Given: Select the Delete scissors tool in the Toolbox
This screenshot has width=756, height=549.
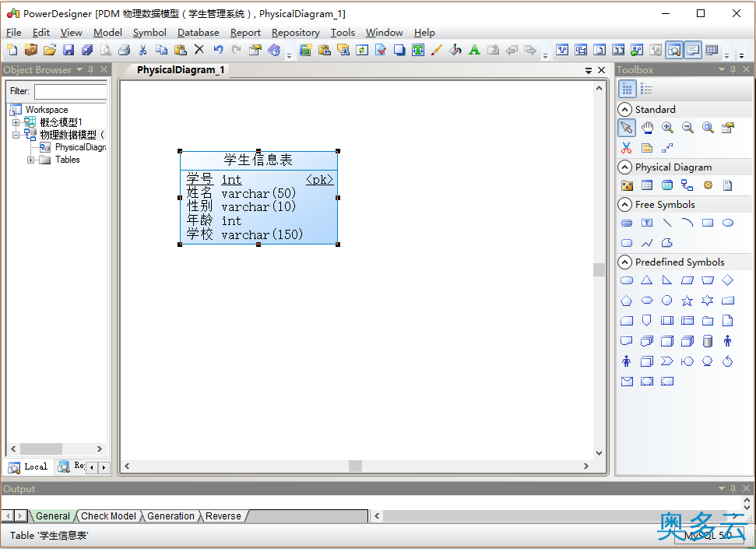Looking at the screenshot, I should coord(626,148).
